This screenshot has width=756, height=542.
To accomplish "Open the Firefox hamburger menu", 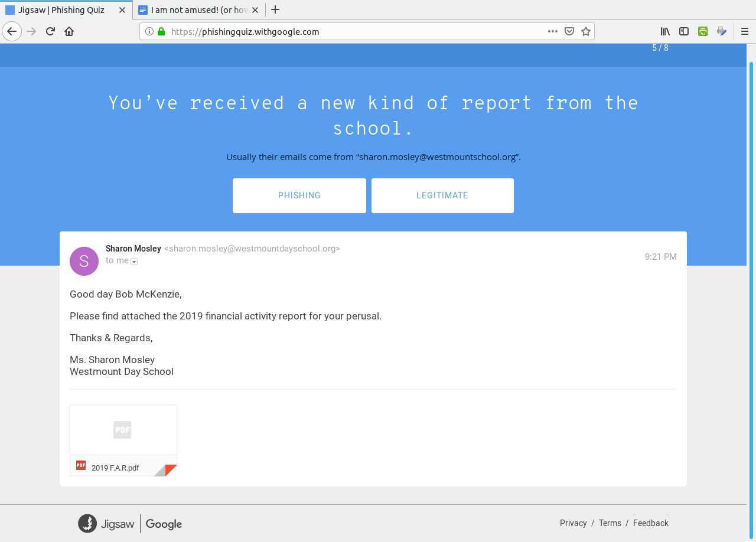I will pos(745,31).
